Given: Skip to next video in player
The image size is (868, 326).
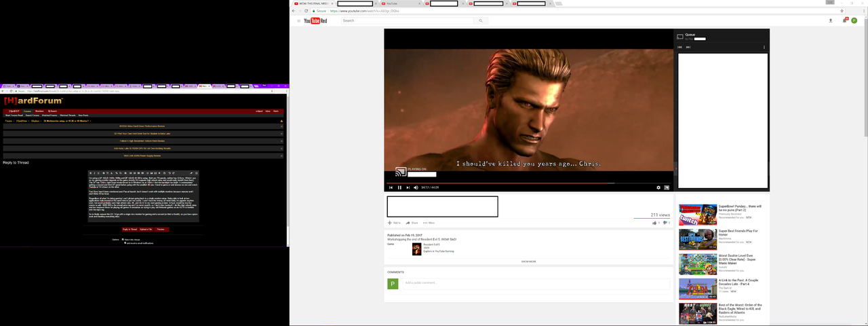Looking at the screenshot, I should [408, 187].
